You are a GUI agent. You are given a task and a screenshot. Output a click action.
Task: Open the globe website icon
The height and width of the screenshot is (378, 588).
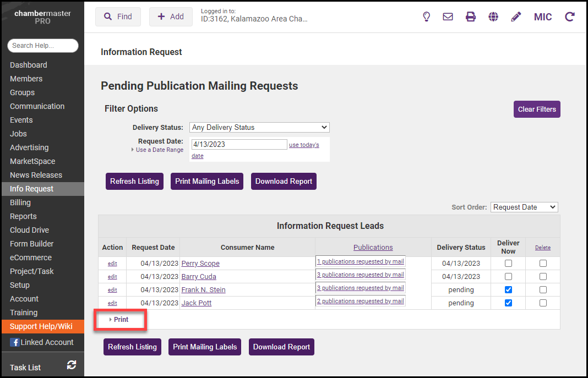coord(493,17)
